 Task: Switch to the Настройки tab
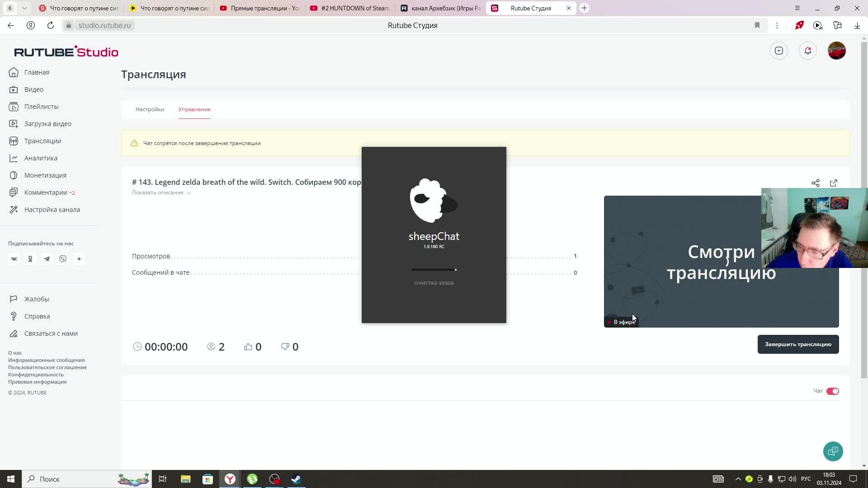pos(150,109)
